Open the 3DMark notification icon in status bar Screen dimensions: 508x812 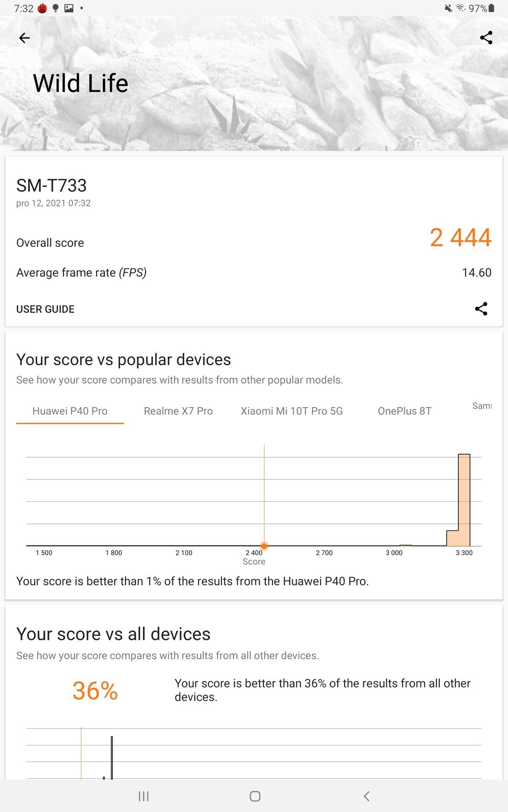pos(42,8)
